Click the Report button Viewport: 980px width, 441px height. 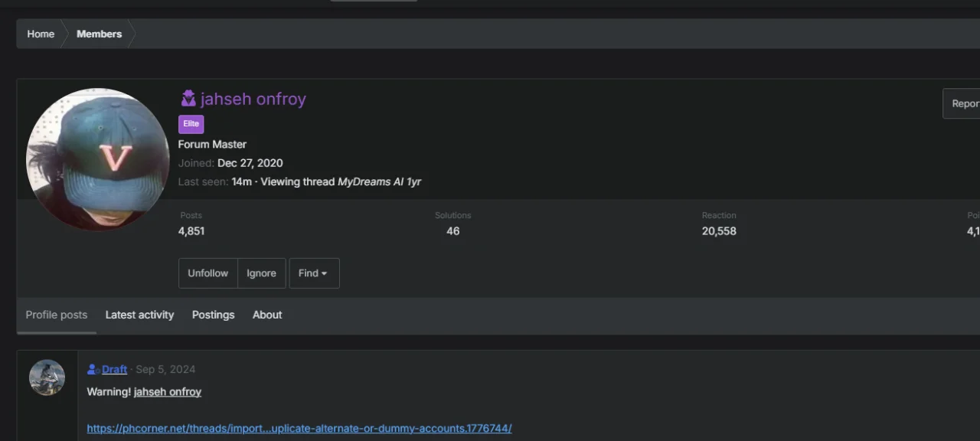click(962, 103)
